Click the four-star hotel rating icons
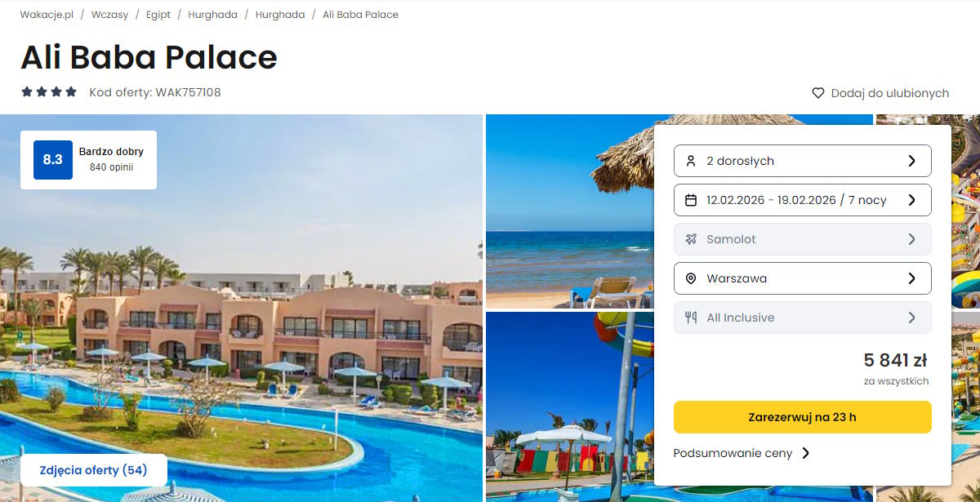The width and height of the screenshot is (980, 502). 49,92
